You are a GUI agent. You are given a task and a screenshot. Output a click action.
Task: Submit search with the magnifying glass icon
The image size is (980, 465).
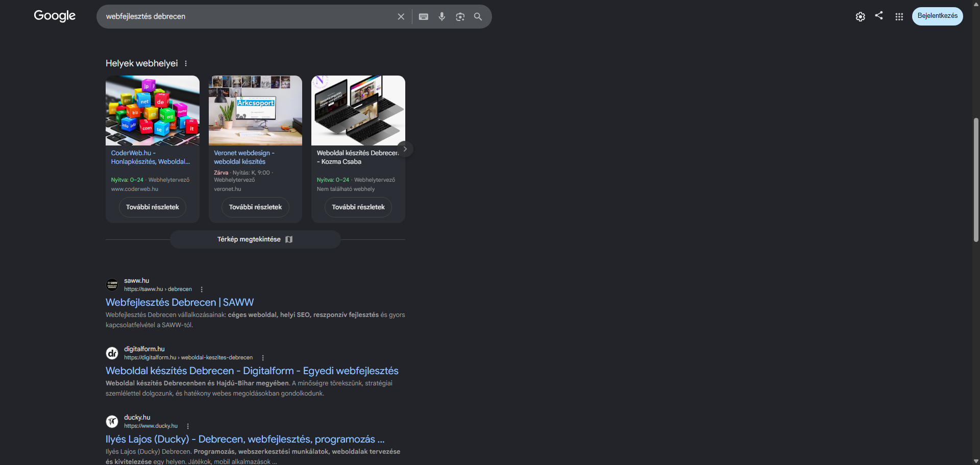(x=478, y=16)
